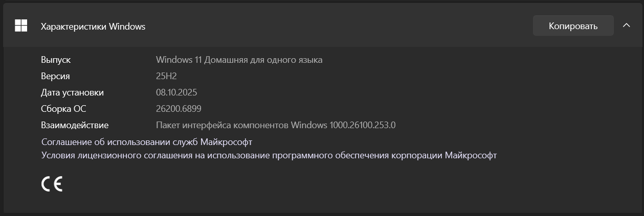Screen dimensions: 644x216
Task: Click the CE certification mark icon
Action: tap(52, 184)
